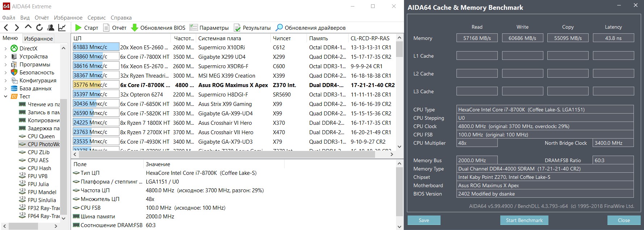Screen dimensions: 644x230
Task: Click the horizontal scrollbar under the results list
Action: click(232, 154)
